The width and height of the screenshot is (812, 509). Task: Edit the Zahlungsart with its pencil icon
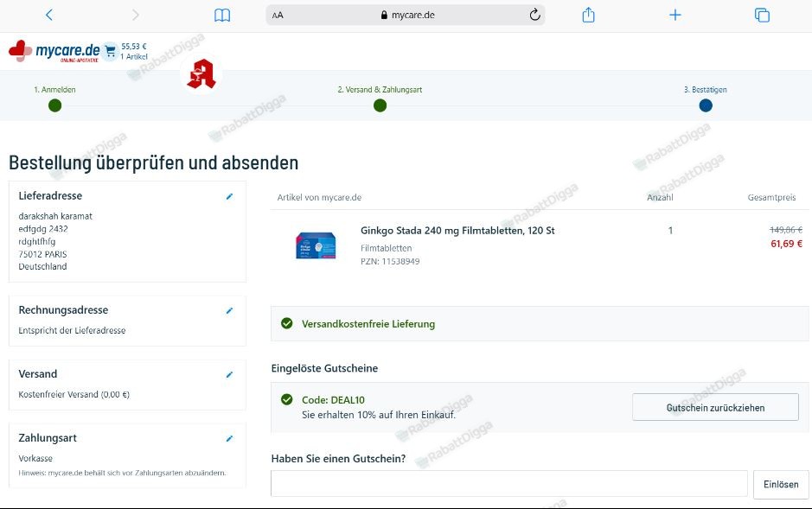click(229, 439)
